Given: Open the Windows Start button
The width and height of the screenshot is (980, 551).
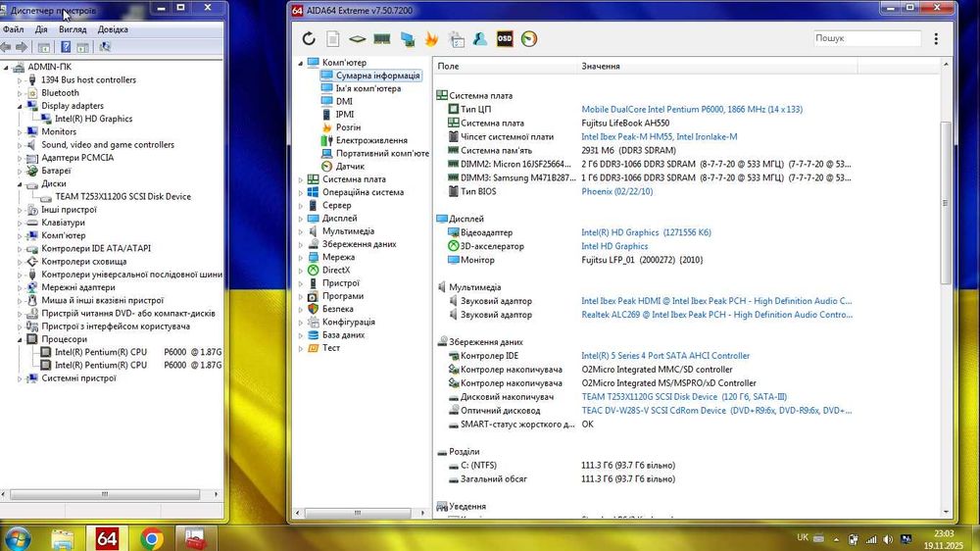Looking at the screenshot, I should (x=17, y=539).
